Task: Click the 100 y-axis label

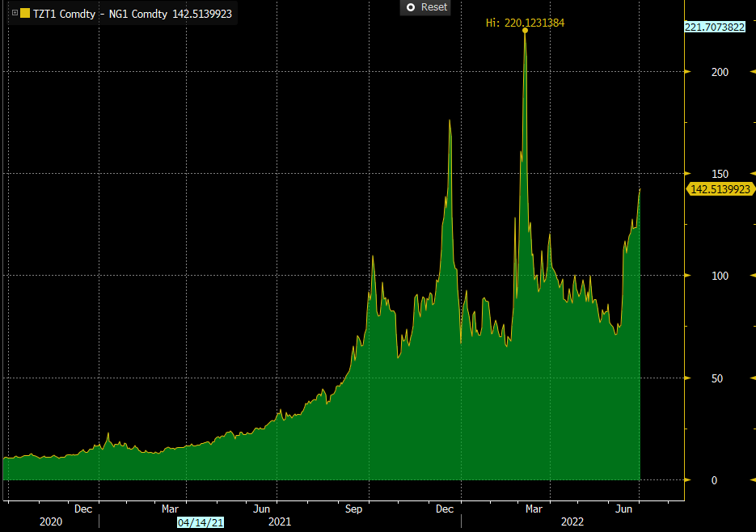Action: (x=720, y=276)
